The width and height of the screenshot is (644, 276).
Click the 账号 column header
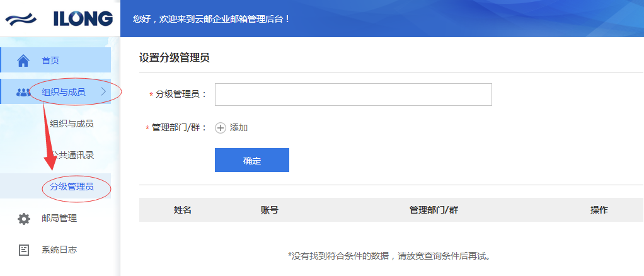point(270,210)
